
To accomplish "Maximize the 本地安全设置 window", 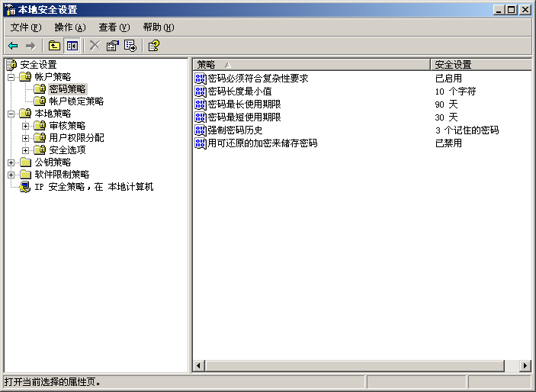I will point(512,10).
